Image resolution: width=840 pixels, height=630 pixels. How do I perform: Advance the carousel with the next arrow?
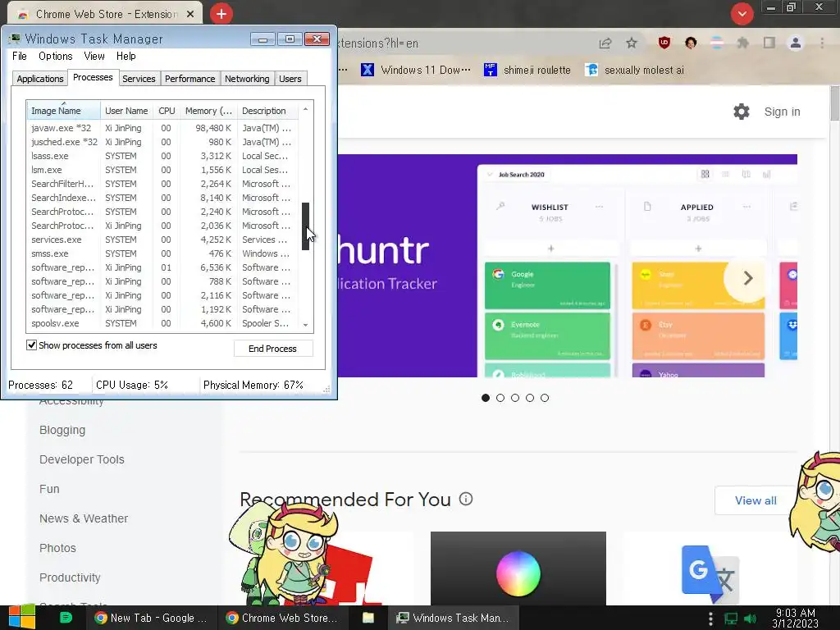pyautogui.click(x=748, y=278)
